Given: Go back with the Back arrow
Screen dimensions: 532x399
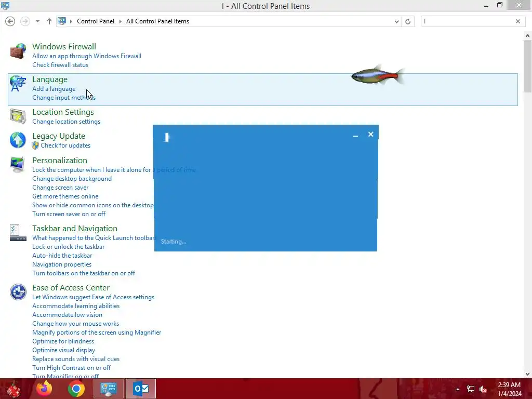Looking at the screenshot, I should click(x=10, y=21).
